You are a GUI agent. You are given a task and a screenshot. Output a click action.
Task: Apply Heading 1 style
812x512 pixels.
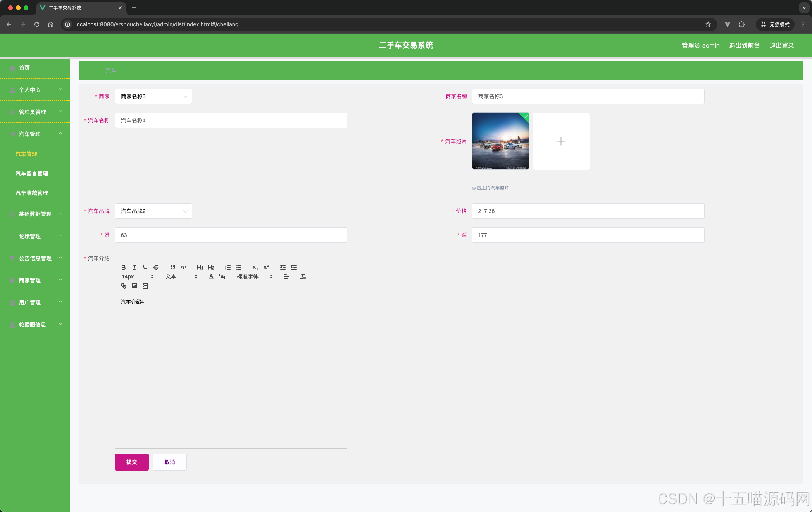(200, 267)
